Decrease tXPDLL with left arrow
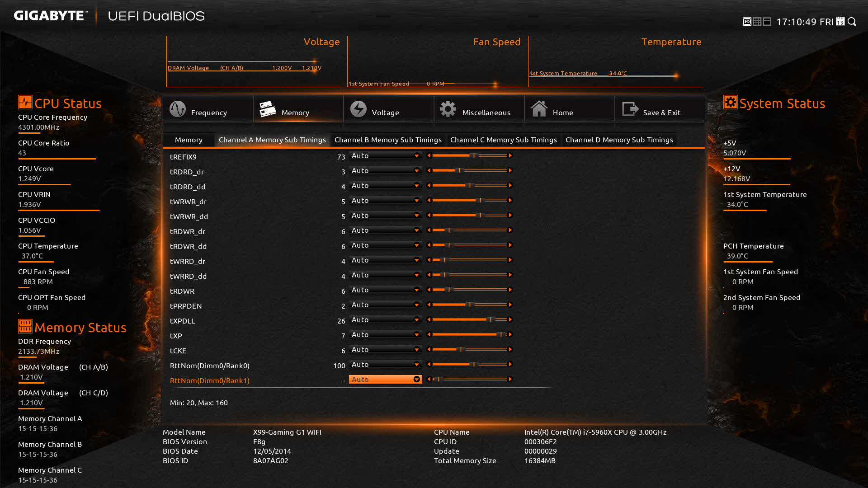Image resolution: width=868 pixels, height=488 pixels. (x=429, y=319)
